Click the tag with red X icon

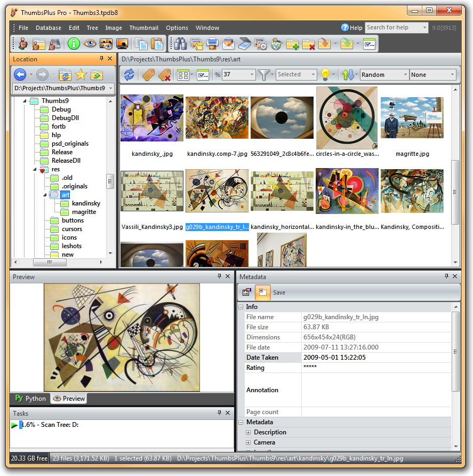tap(164, 75)
